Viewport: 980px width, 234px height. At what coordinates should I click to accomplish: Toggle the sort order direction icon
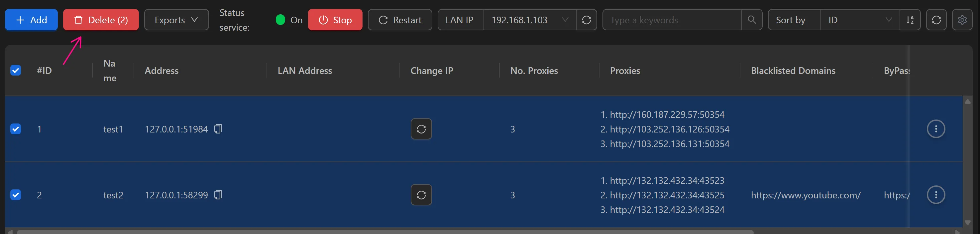coord(911,20)
